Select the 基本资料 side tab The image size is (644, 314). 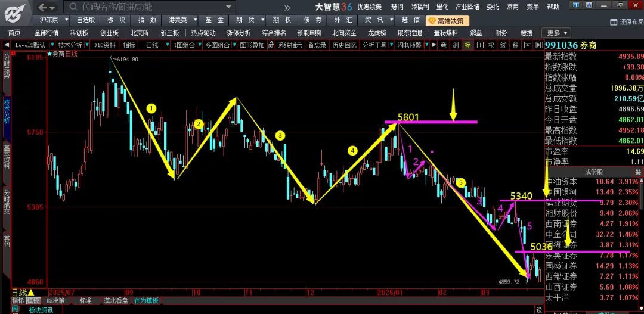(x=7, y=157)
